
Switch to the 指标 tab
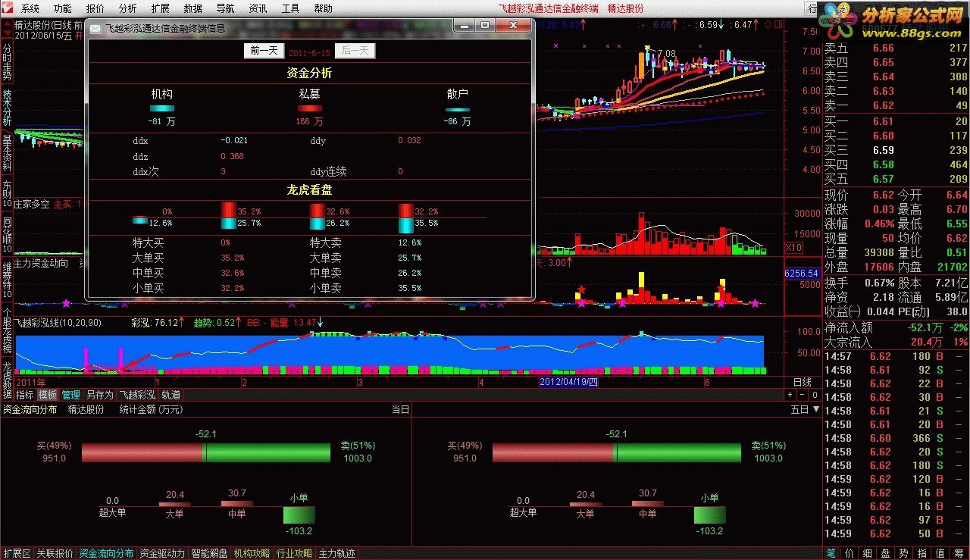24,395
